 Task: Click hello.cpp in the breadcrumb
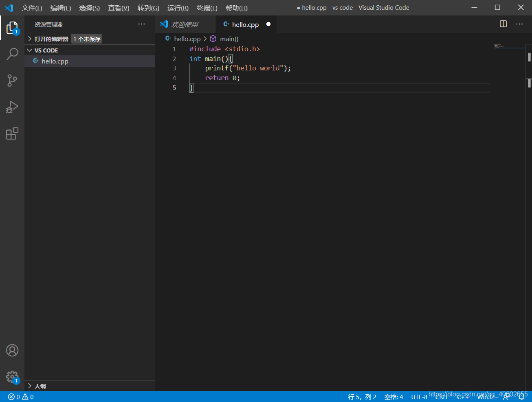187,39
